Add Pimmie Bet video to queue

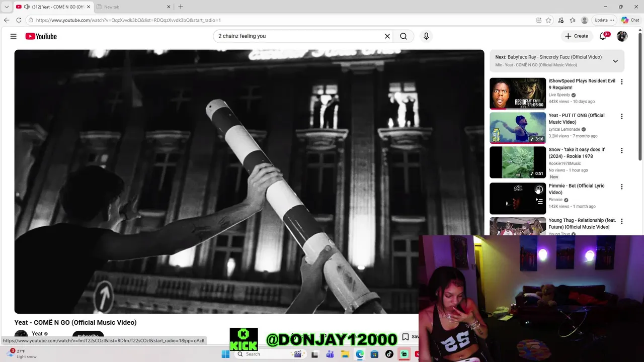coord(539,201)
